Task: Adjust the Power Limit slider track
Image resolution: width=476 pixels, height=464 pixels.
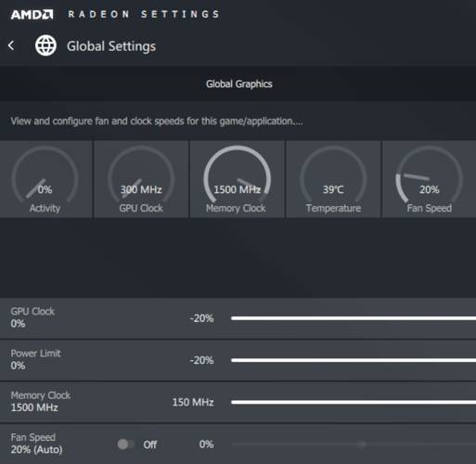Action: pyautogui.click(x=354, y=360)
